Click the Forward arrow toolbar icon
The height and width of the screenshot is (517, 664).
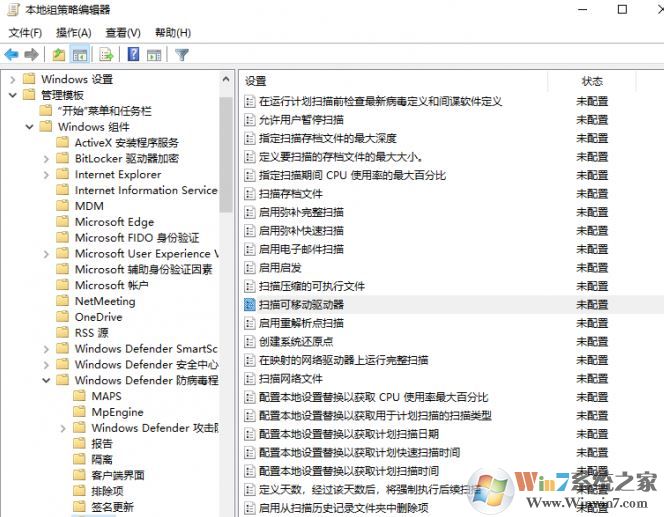(31, 54)
